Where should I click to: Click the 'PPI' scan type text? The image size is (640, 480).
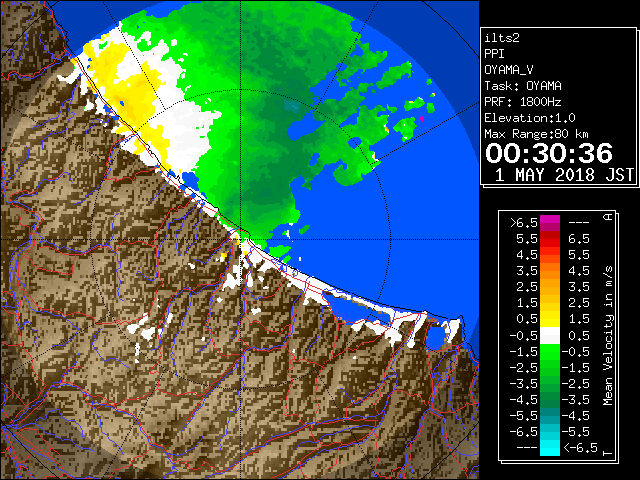pyautogui.click(x=494, y=54)
